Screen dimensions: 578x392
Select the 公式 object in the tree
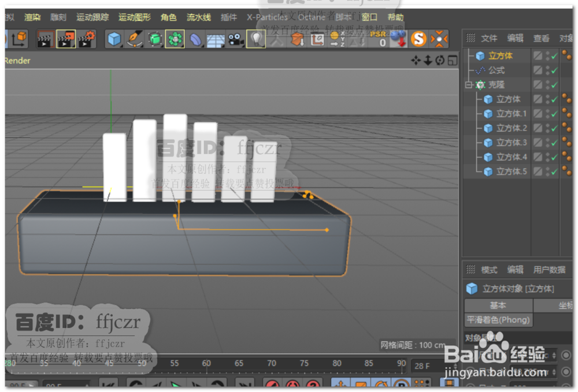click(497, 70)
